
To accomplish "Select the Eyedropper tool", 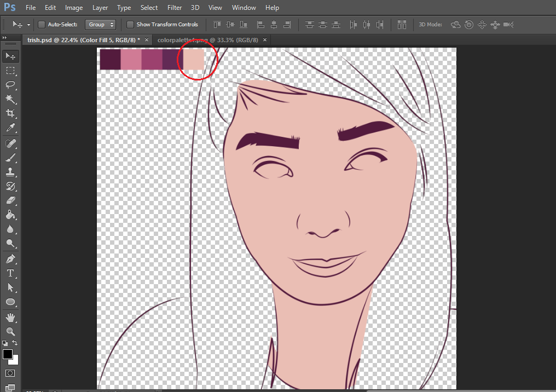I will (10, 128).
